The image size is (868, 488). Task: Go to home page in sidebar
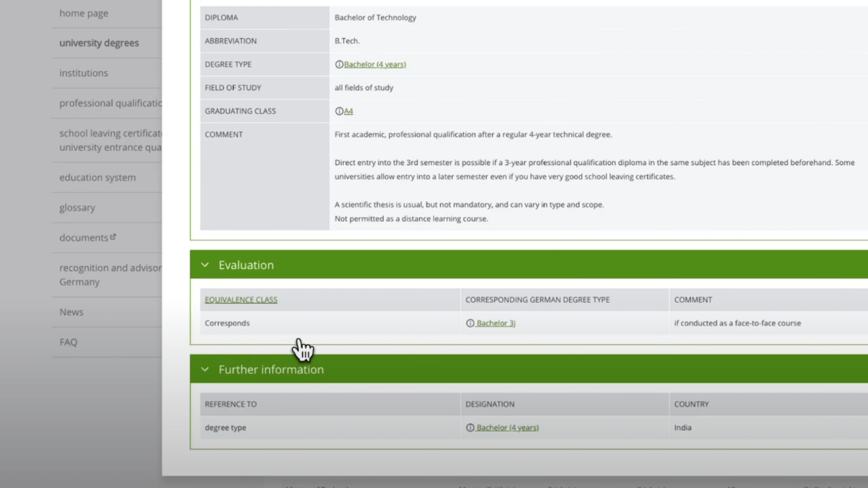pyautogui.click(x=84, y=13)
